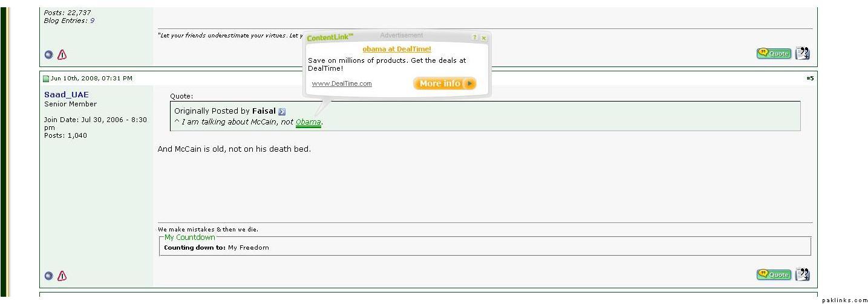The width and height of the screenshot is (868, 304).
Task: Toggle the multi-quote icon in Saad_UAE's post
Action: (x=803, y=274)
